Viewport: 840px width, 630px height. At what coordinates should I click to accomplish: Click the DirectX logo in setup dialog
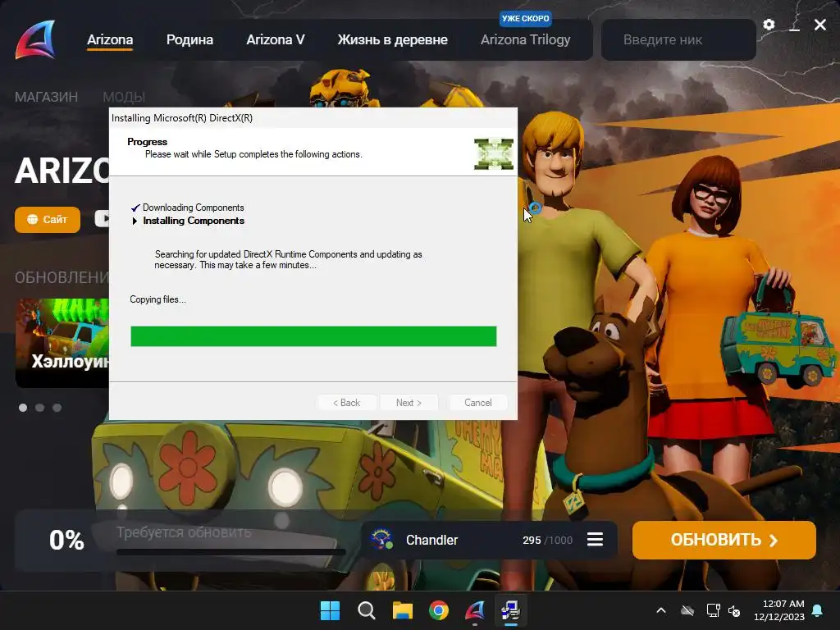[493, 154]
